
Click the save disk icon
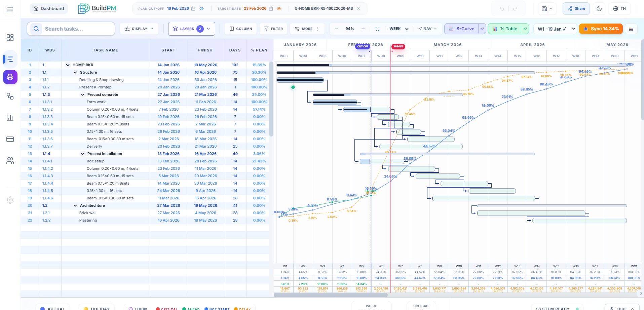(544, 9)
